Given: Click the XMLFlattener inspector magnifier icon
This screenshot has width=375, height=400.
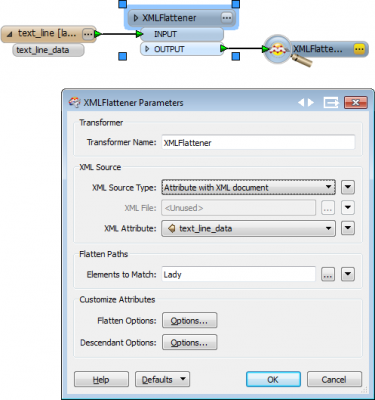Looking at the screenshot, I should coord(278,50).
